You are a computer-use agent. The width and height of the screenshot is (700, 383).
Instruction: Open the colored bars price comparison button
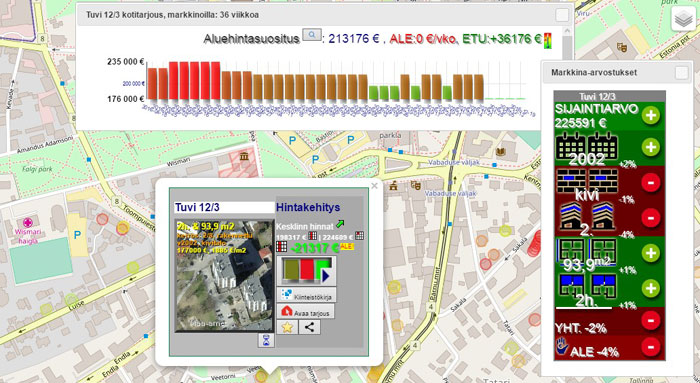tap(306, 271)
